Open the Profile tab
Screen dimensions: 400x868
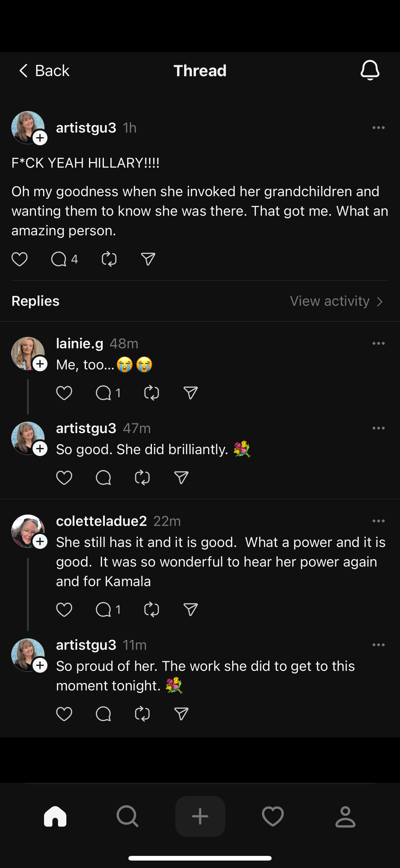coord(345,816)
